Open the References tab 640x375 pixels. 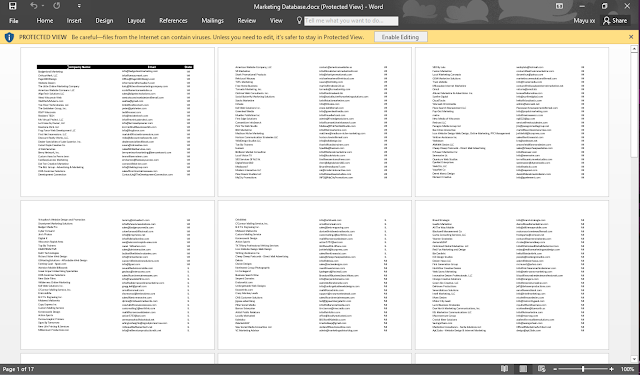click(173, 20)
